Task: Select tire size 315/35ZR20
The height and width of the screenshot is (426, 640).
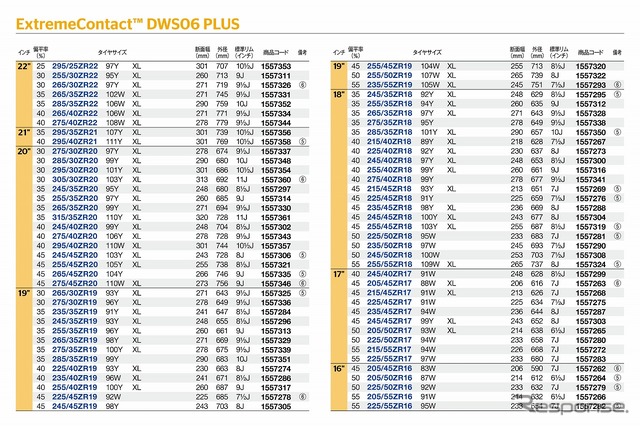Action: (x=75, y=217)
